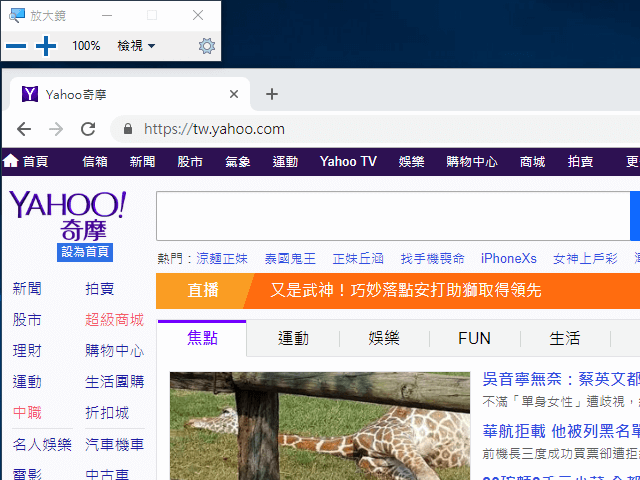Open 運動 in top navigation bar
640x480 pixels.
(x=285, y=162)
